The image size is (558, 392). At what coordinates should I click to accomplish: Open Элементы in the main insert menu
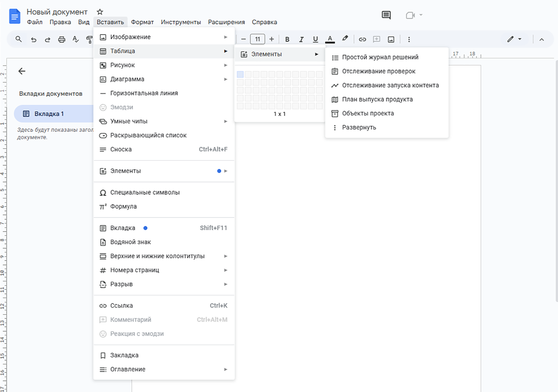coord(164,171)
